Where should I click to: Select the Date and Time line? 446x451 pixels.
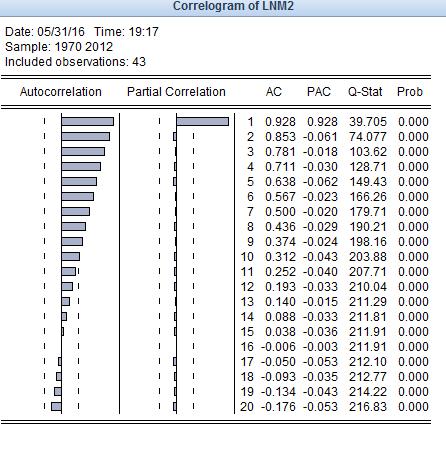[x=82, y=32]
